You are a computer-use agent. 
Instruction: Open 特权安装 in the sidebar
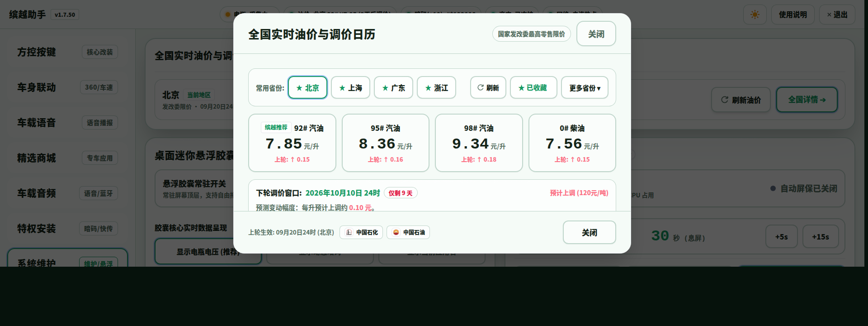point(67,229)
